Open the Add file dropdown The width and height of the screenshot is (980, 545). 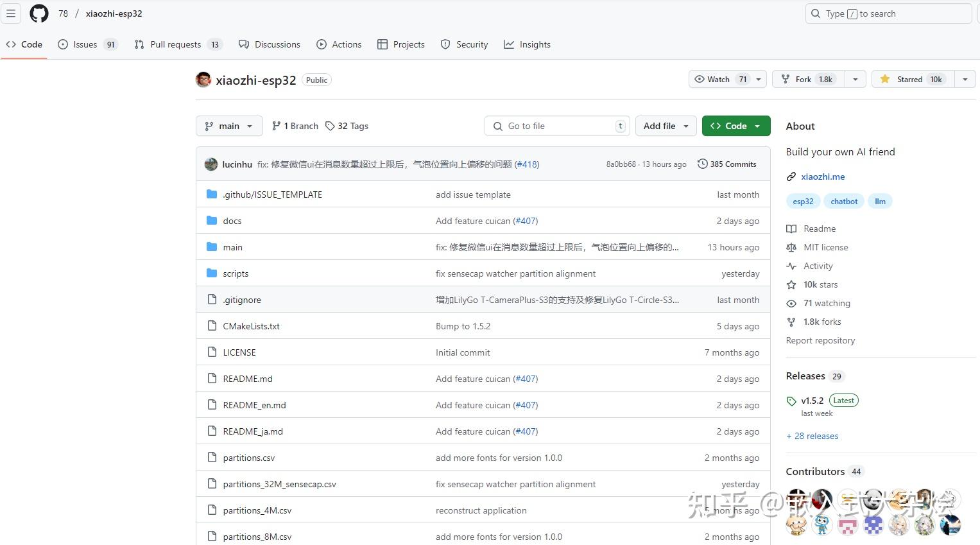[x=666, y=126]
